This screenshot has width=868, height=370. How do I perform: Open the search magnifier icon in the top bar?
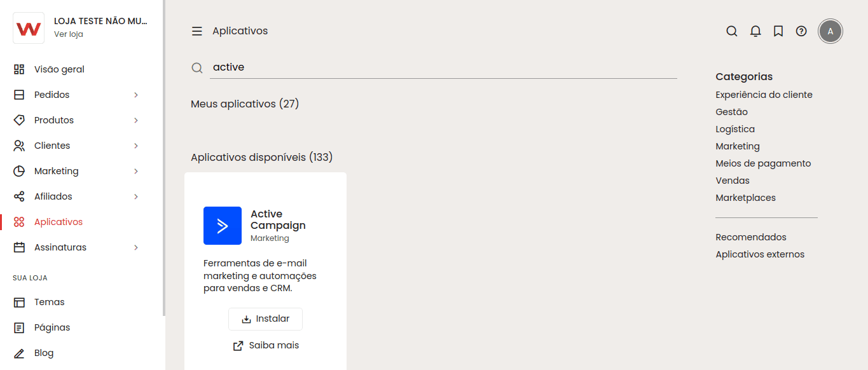coord(732,31)
